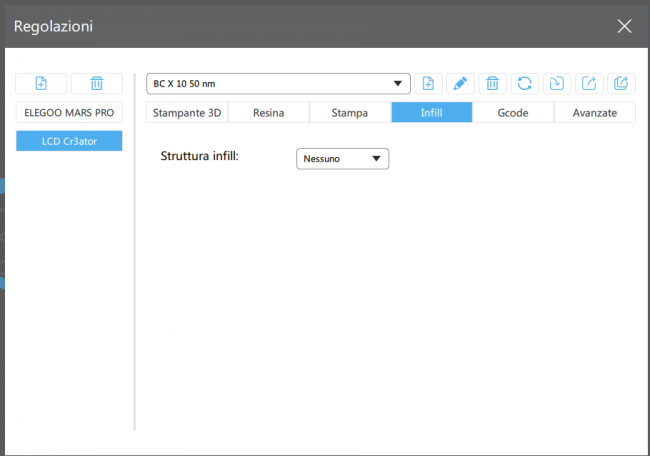The width and height of the screenshot is (650, 456).
Task: Show the Gcode tab
Action: click(513, 113)
